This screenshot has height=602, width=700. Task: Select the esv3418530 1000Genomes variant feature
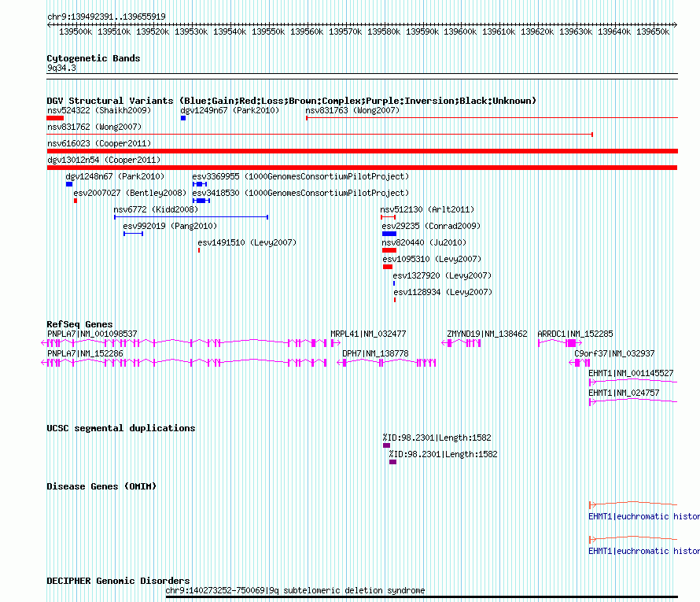pos(201,201)
